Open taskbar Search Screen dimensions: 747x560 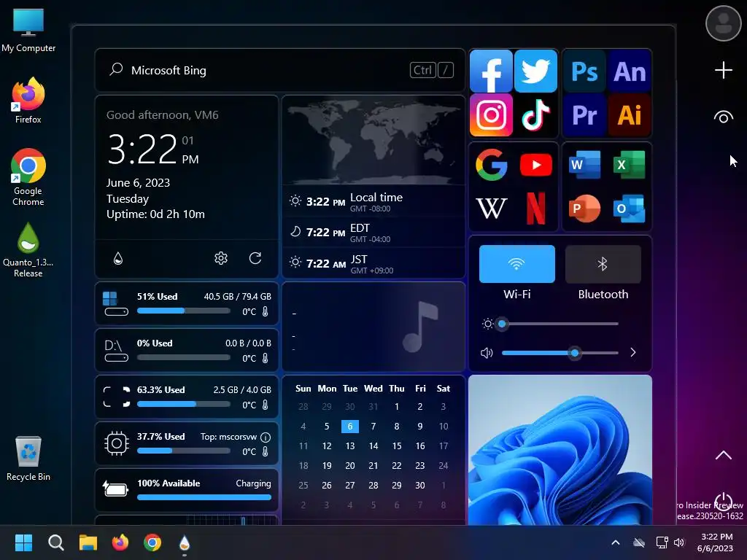point(55,542)
